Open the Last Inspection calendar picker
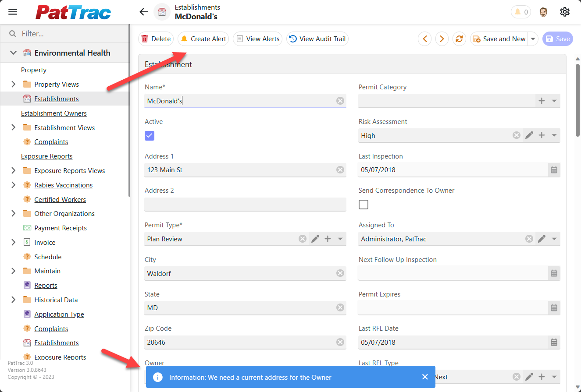The width and height of the screenshot is (581, 392). point(554,170)
